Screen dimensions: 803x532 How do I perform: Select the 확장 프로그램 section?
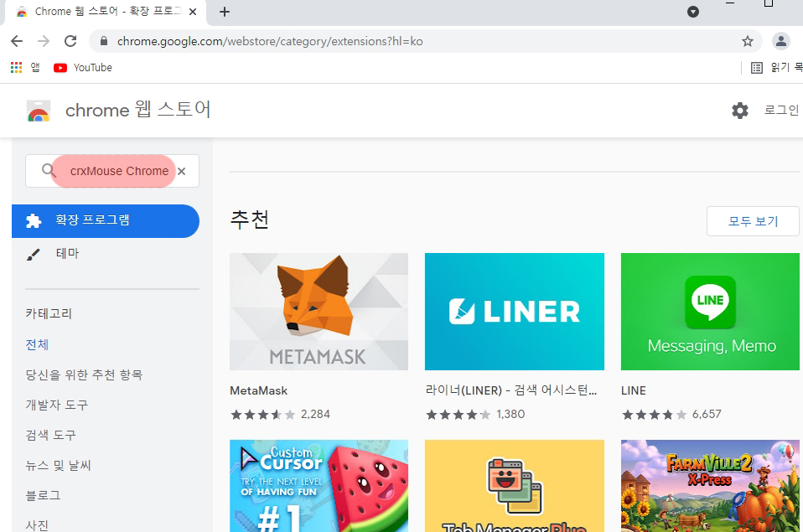pos(106,220)
